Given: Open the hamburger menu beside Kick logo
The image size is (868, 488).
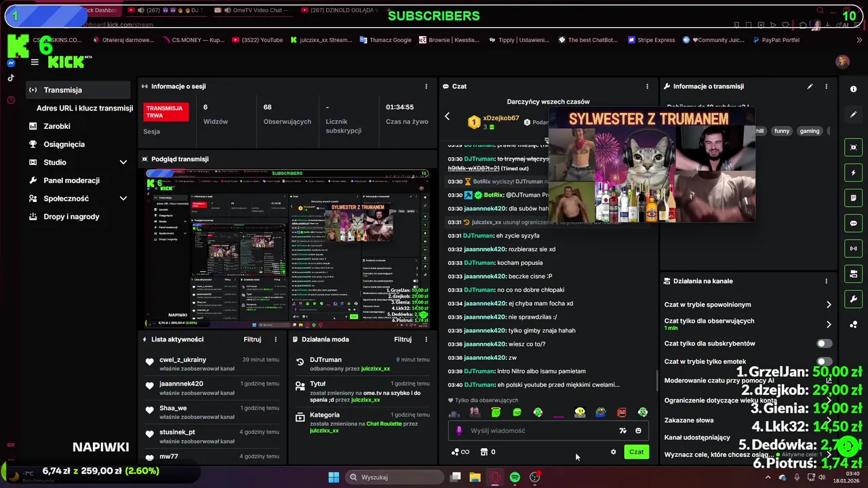Looking at the screenshot, I should 35,62.
